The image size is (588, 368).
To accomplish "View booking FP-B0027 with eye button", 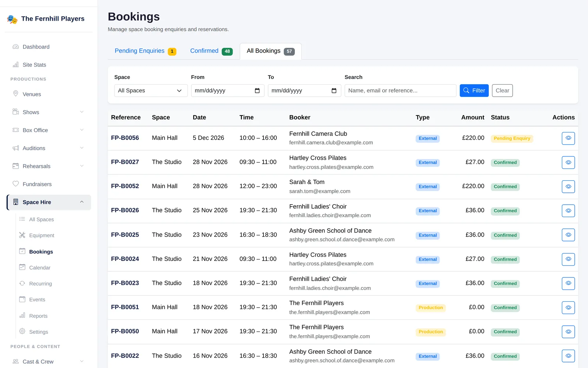I will (x=568, y=162).
